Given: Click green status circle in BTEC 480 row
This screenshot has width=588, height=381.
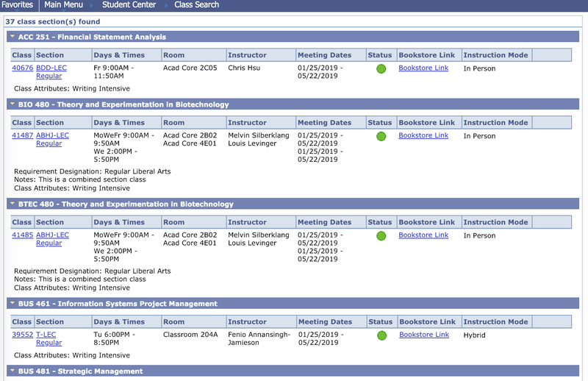Looking at the screenshot, I should (381, 236).
